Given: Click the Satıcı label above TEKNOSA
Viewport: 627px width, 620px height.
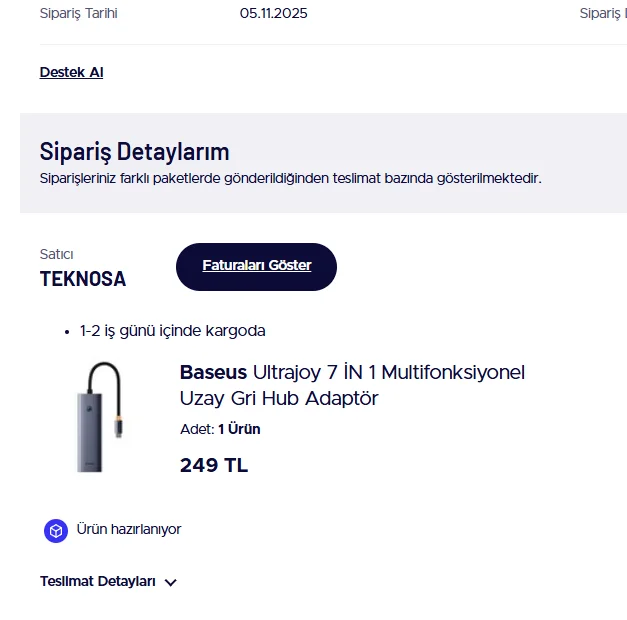Looking at the screenshot, I should tap(57, 254).
